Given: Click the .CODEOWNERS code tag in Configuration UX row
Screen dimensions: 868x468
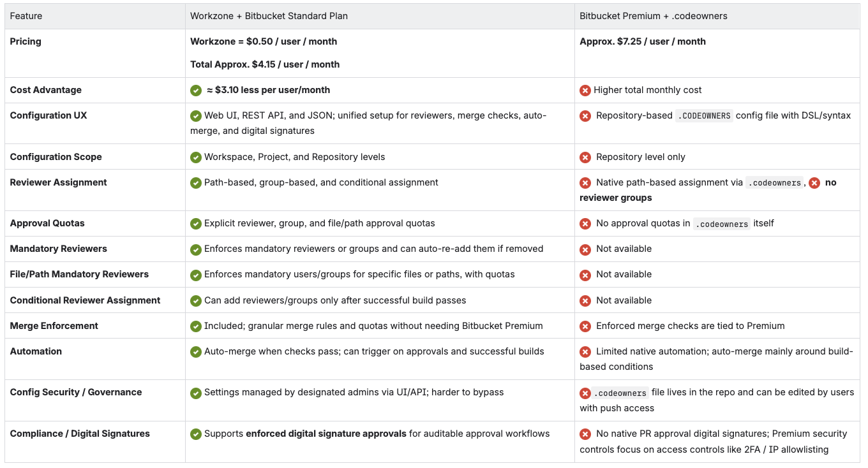Looking at the screenshot, I should coord(704,116).
